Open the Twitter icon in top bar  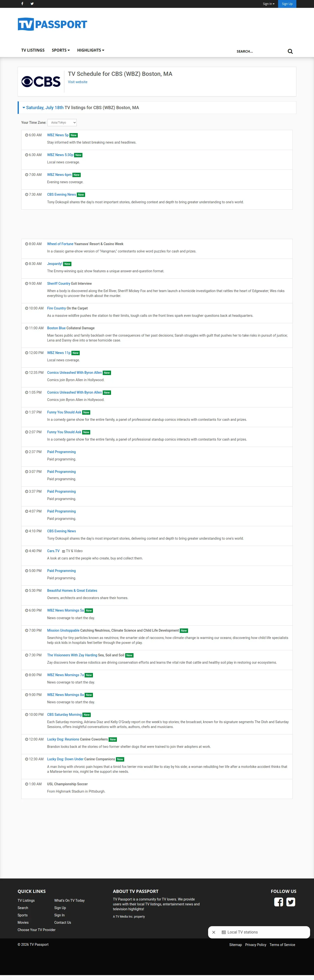pyautogui.click(x=32, y=4)
